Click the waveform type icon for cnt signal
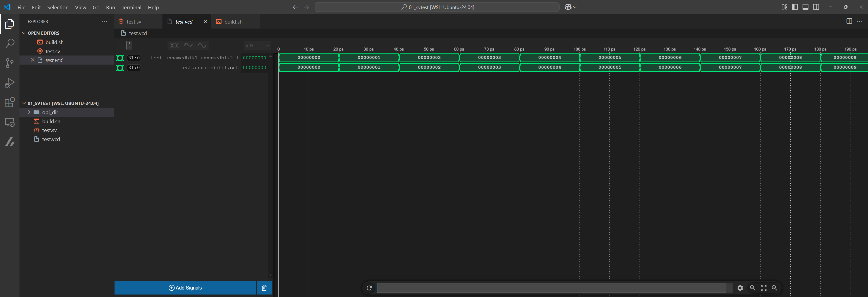This screenshot has width=868, height=297. pyautogui.click(x=120, y=68)
